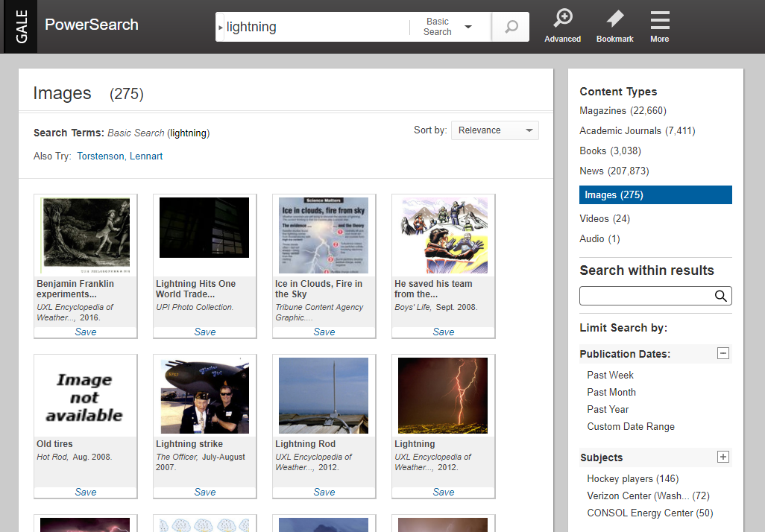Save the Lightning strike image
Screen dimensions: 765x532
205,492
